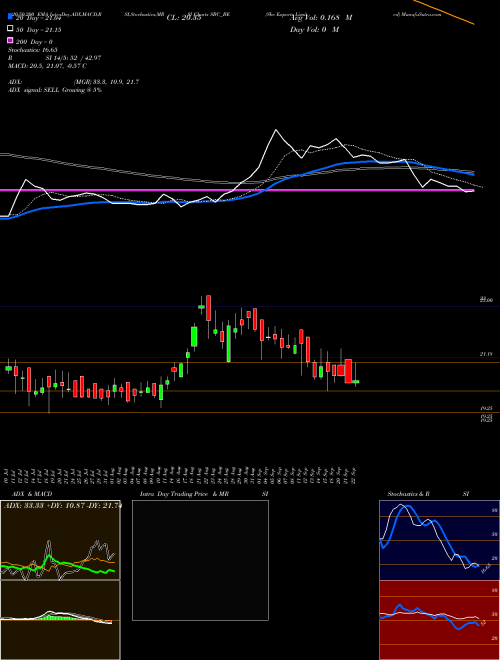Click the 'Day Vol: 0 M' text

pos(314,29)
